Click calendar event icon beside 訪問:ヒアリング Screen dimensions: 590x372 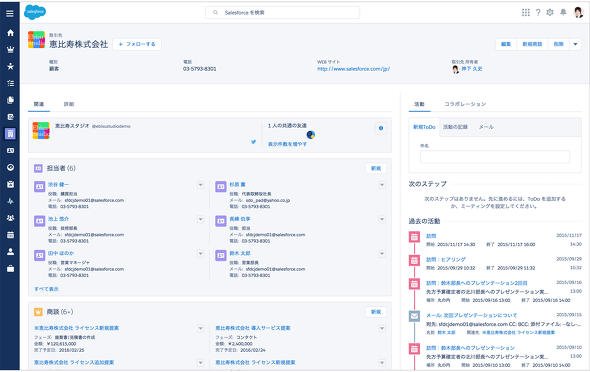coord(414,260)
